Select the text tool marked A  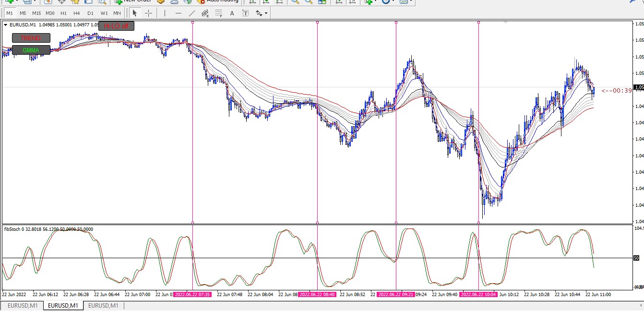coord(232,13)
